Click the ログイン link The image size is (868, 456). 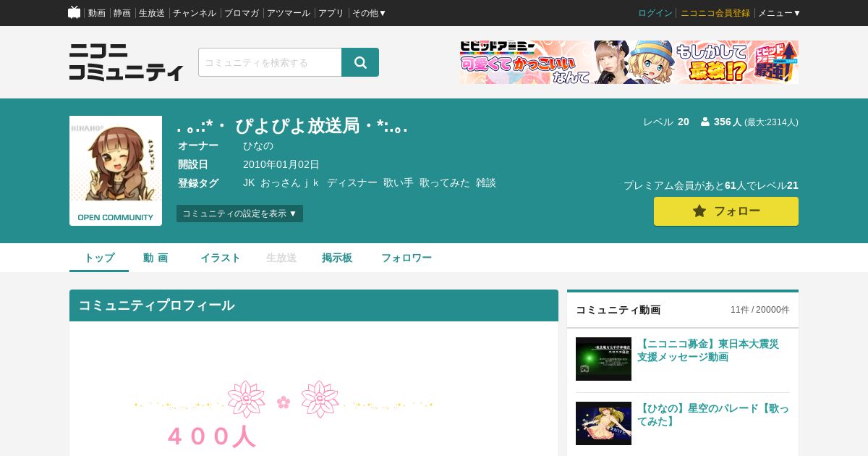(655, 13)
